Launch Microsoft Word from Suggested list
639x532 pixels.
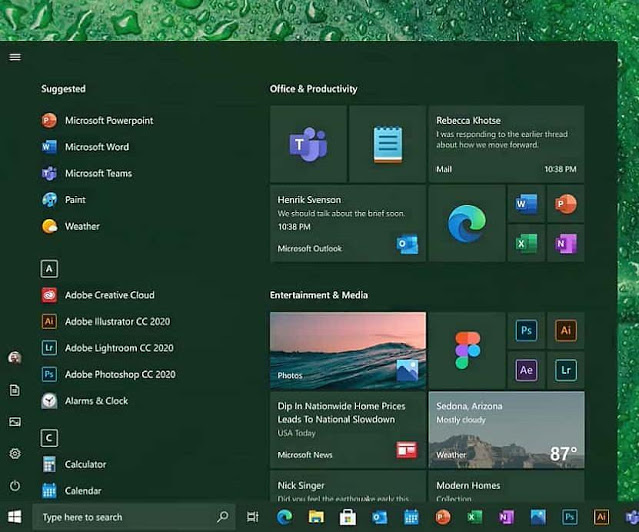pos(85,147)
